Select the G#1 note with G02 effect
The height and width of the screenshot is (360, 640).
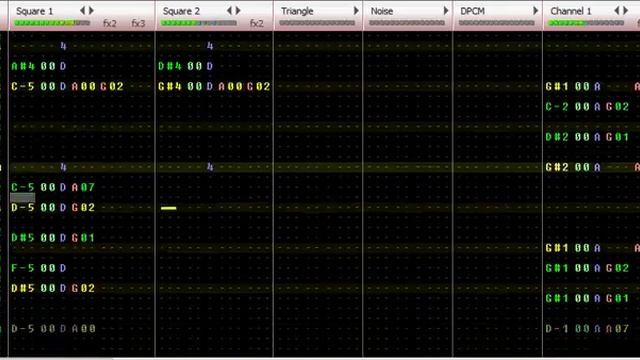point(557,268)
